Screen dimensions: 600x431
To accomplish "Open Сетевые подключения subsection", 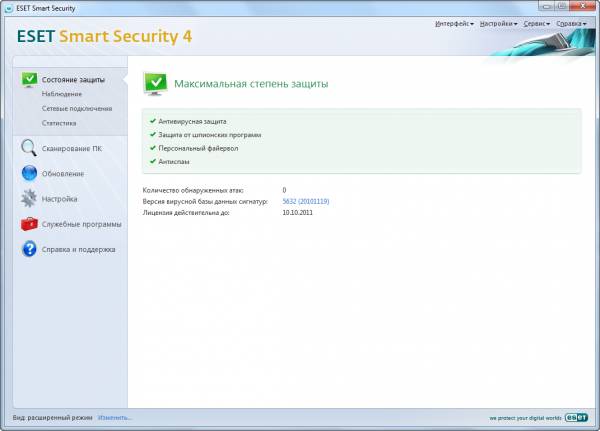I will click(x=77, y=108).
